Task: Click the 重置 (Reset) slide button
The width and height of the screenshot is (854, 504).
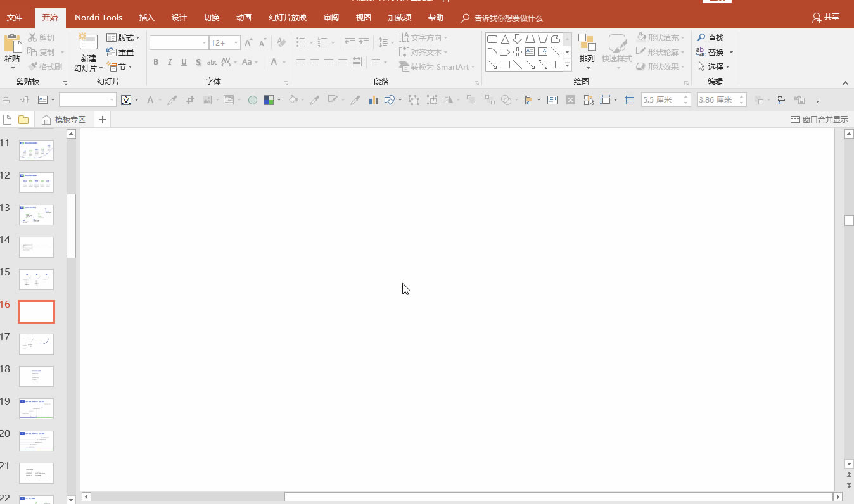Action: pyautogui.click(x=120, y=52)
